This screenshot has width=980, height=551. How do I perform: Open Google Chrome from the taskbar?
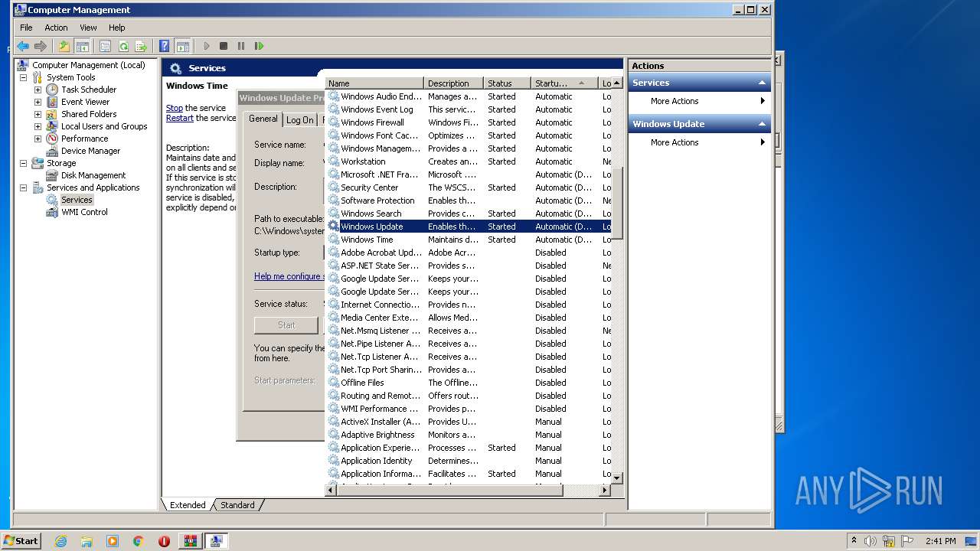pyautogui.click(x=139, y=541)
